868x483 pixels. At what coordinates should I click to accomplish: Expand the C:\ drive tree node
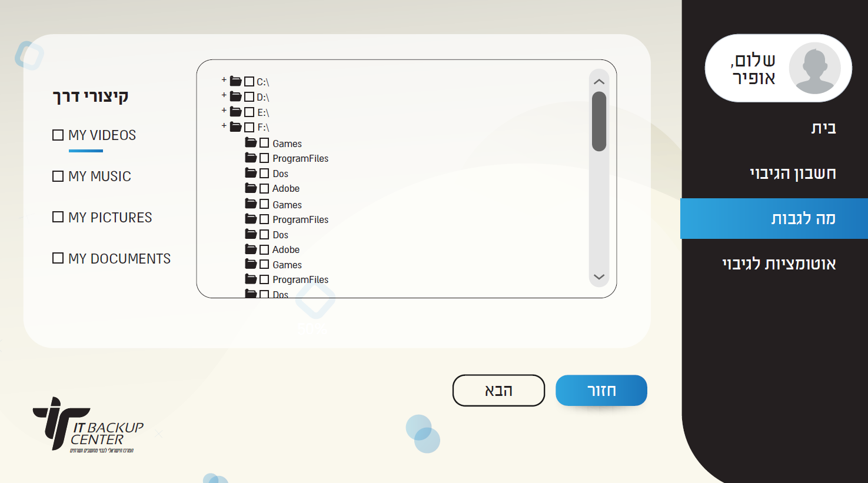pyautogui.click(x=224, y=79)
